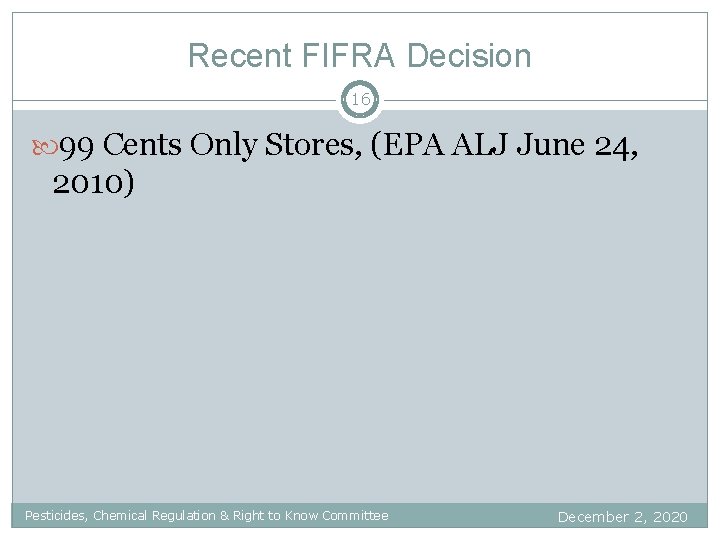Click the red swirl bullet icon
Viewport: 720px width, 540px height.
click(x=45, y=147)
